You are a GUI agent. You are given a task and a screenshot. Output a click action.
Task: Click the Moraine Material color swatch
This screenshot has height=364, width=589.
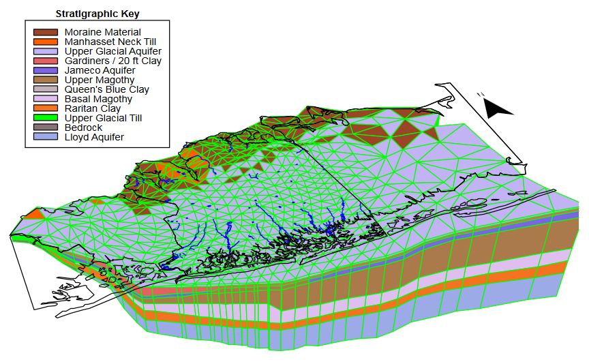(x=46, y=32)
